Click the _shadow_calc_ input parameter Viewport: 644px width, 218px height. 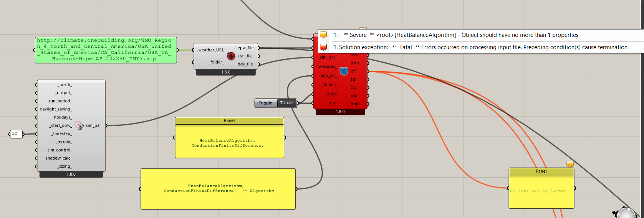[58, 158]
